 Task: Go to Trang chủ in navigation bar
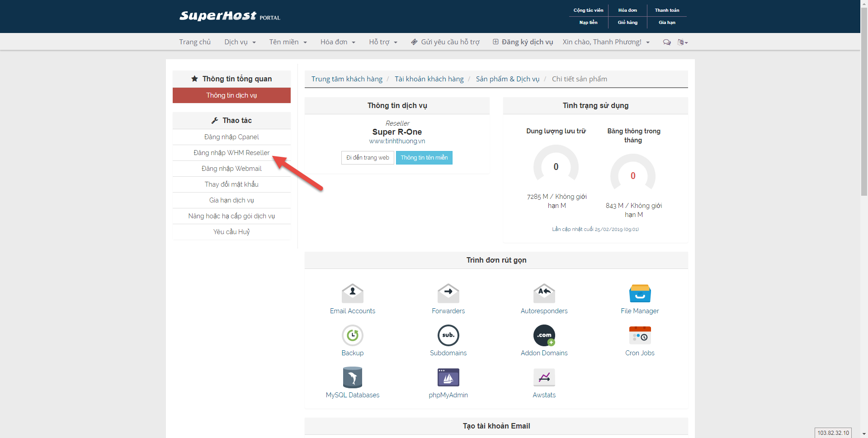tap(195, 42)
